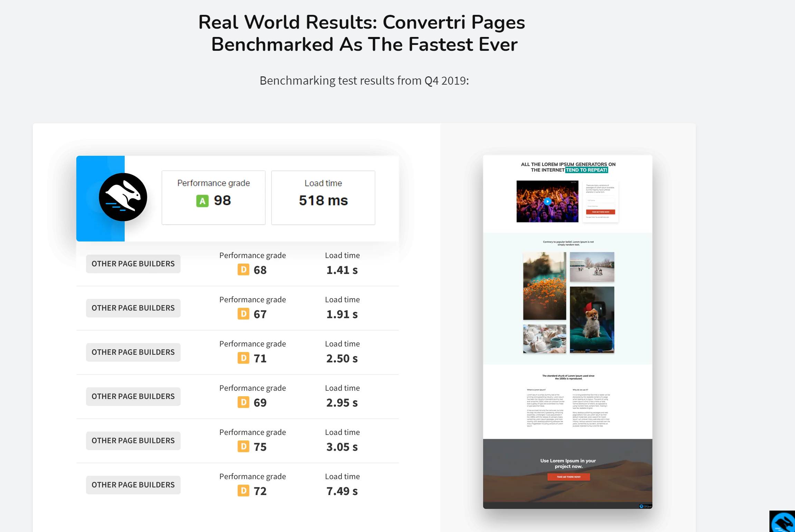Click the Other Page Builders label with 2.50 s
795x532 pixels.
coord(133,352)
